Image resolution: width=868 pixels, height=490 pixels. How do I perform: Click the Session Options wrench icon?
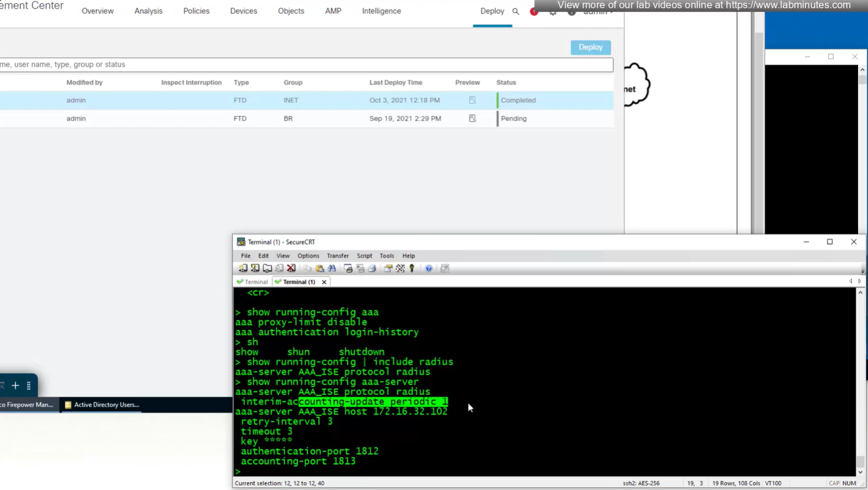tap(400, 268)
